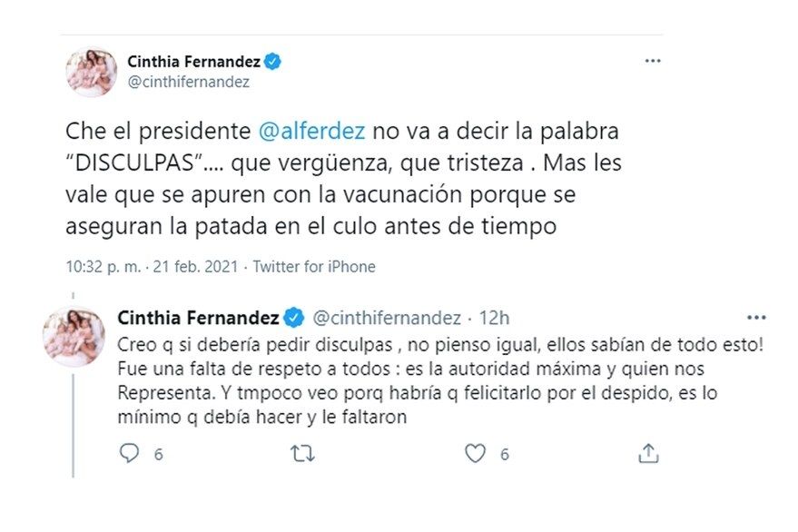Click Cinthia Fernandez name on reply tweet
Screen dimensions: 798x532
(x=200, y=318)
